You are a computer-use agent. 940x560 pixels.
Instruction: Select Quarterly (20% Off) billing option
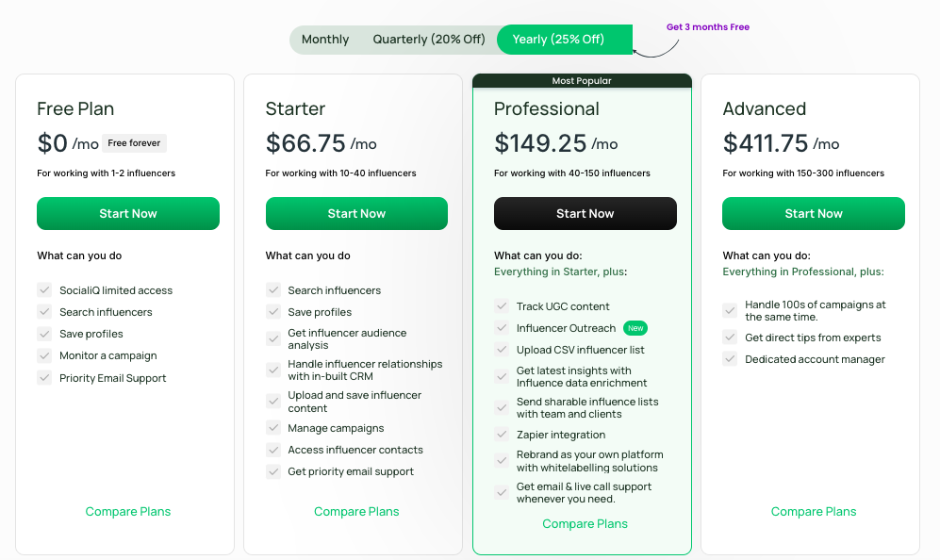point(429,40)
